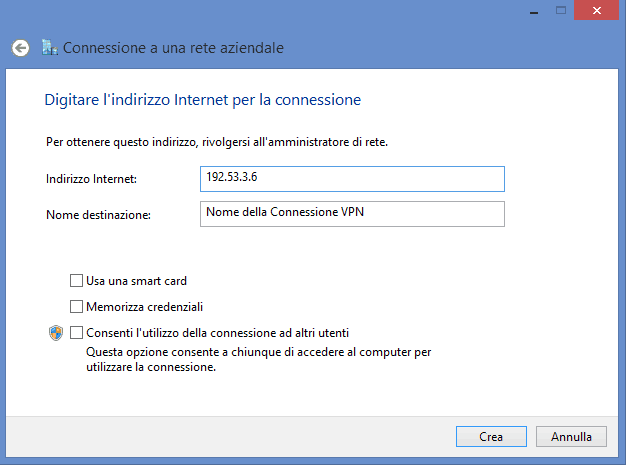Click the heading Digitare l'indirizzo Internet per la connessione
The height and width of the screenshot is (465, 626).
coord(202,100)
